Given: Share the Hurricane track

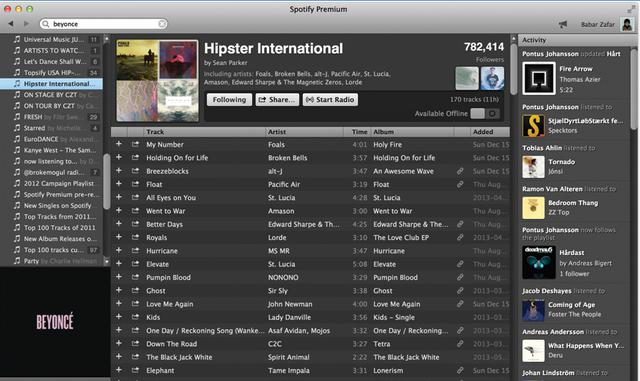Looking at the screenshot, I should [135, 250].
